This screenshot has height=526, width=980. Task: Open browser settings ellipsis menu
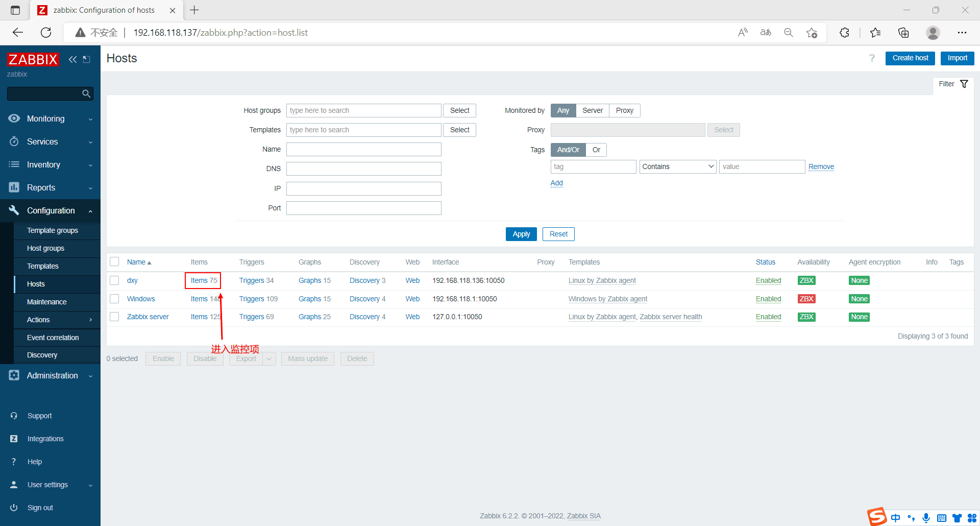[x=962, y=33]
